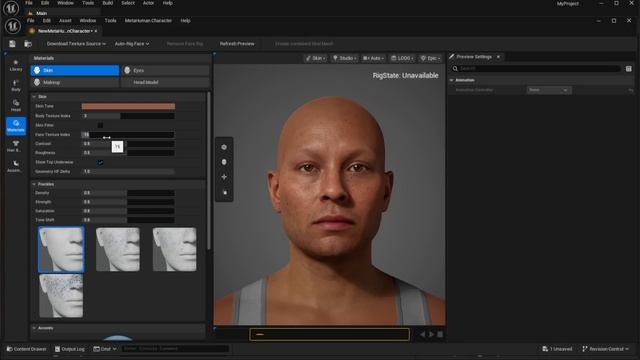Select the Materials sidebar section

pos(16,126)
